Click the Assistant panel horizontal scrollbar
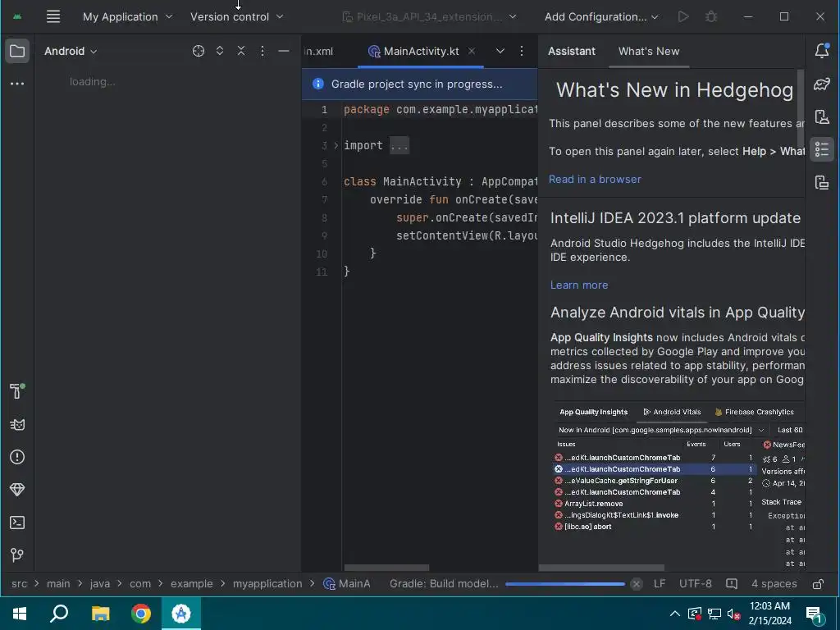Viewport: 840px width, 630px height. (x=601, y=568)
